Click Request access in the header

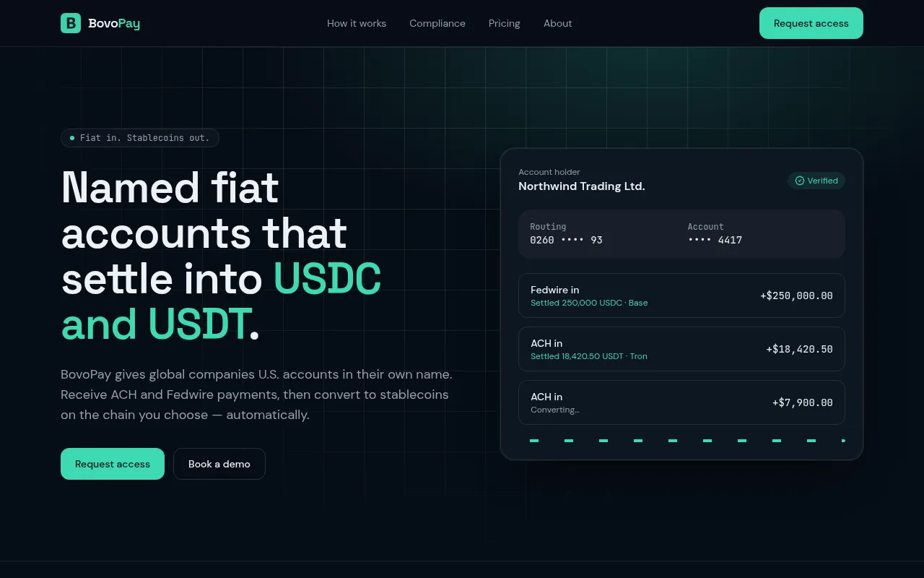click(811, 23)
